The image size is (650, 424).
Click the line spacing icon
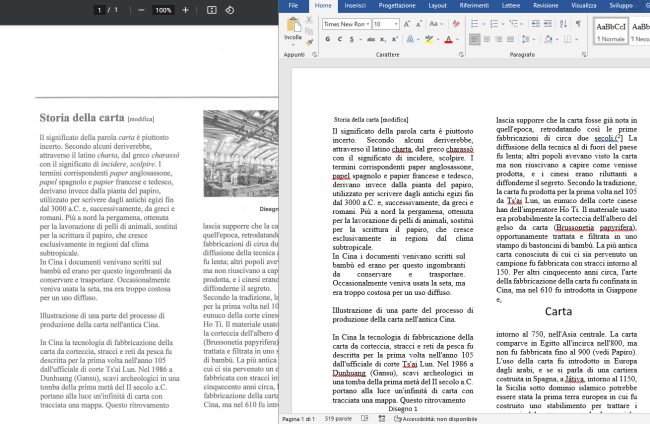pyautogui.click(x=526, y=39)
